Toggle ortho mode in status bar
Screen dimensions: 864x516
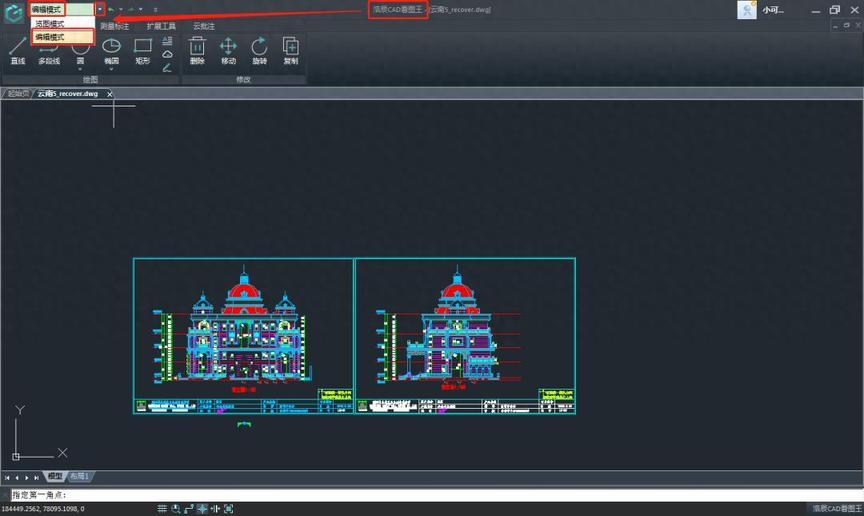pos(189,509)
